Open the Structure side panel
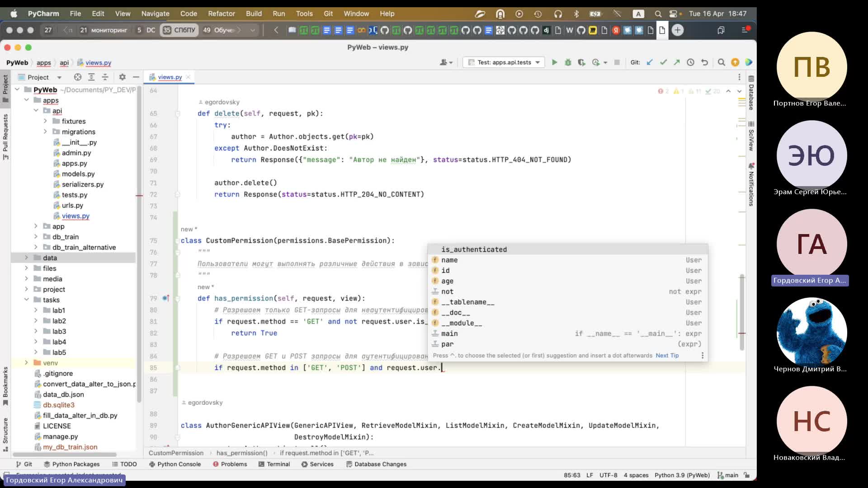The width and height of the screenshot is (868, 488). [5, 434]
